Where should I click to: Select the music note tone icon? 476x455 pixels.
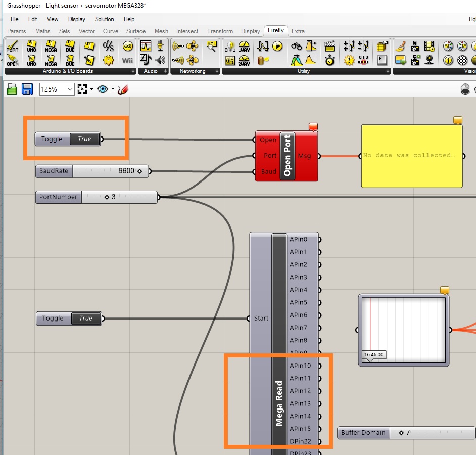146,60
